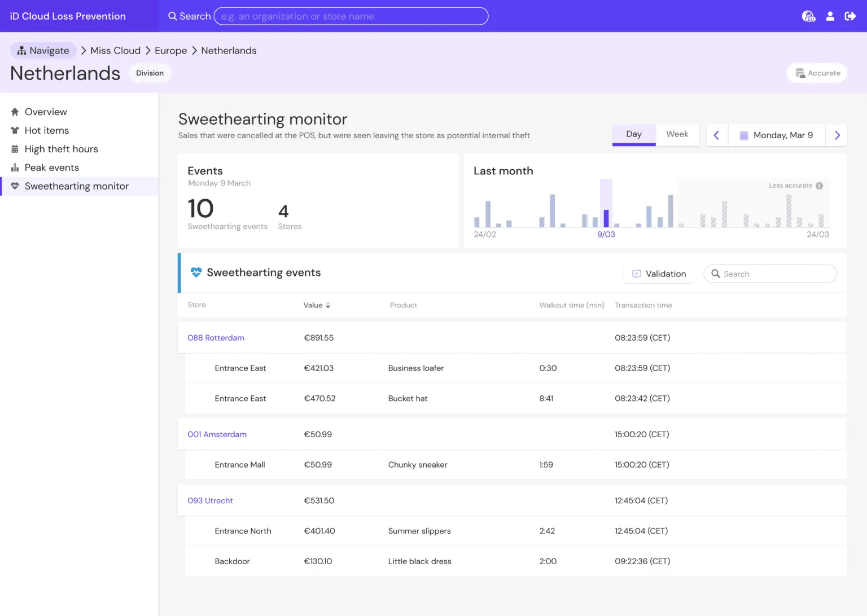Toggle the Accurate data mode button
Viewport: 867px width, 616px height.
pos(817,73)
